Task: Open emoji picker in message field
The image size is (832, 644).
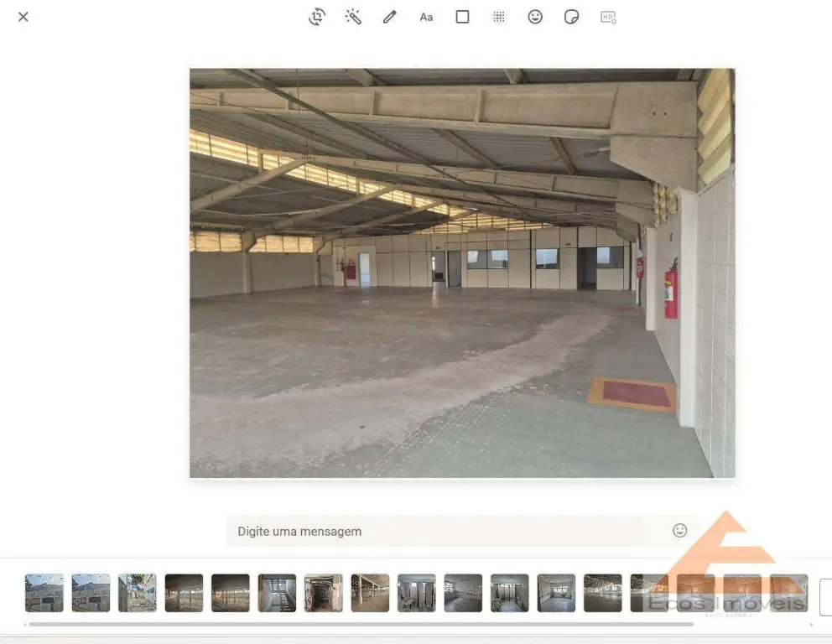Action: coord(679,531)
